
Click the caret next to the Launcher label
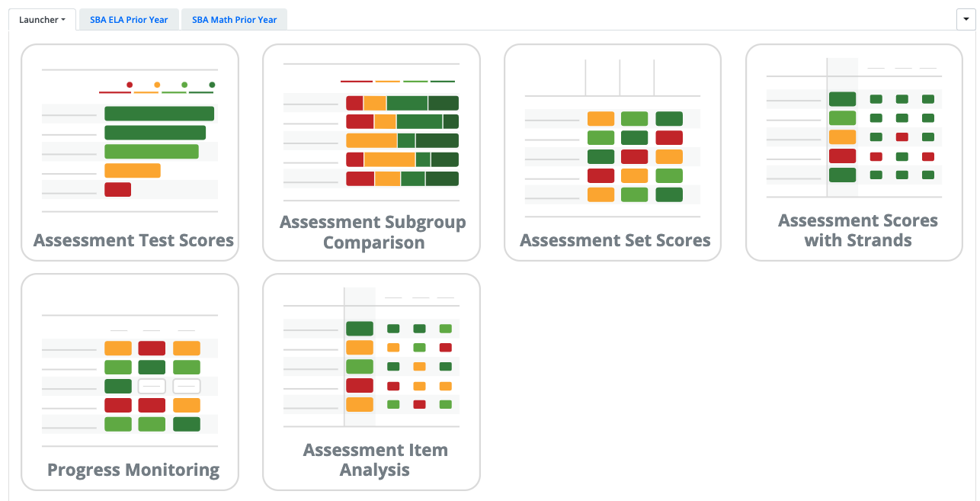point(62,19)
